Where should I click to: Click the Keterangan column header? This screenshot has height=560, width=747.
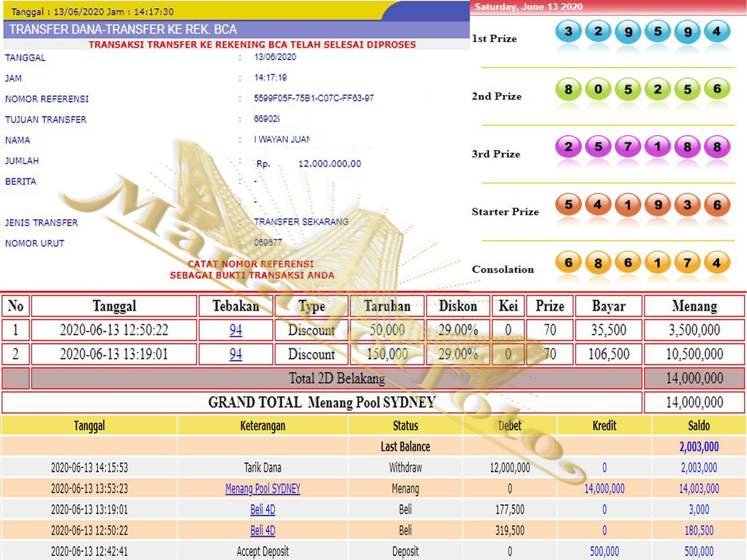click(263, 426)
